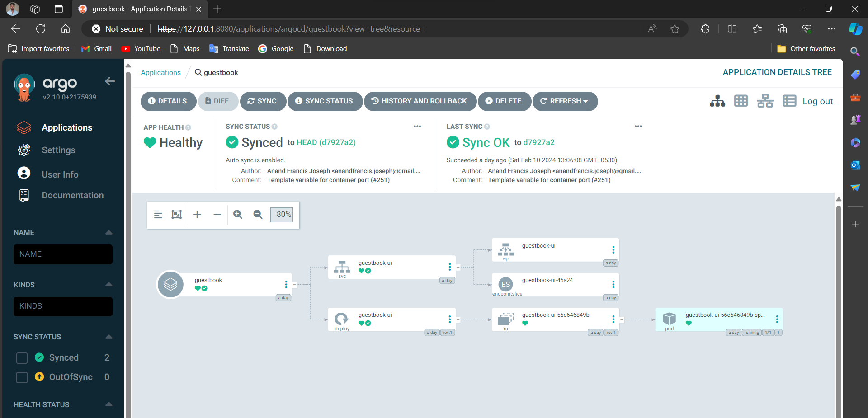
Task: Open the guestbook-ui endpoint node menu
Action: [x=613, y=249]
